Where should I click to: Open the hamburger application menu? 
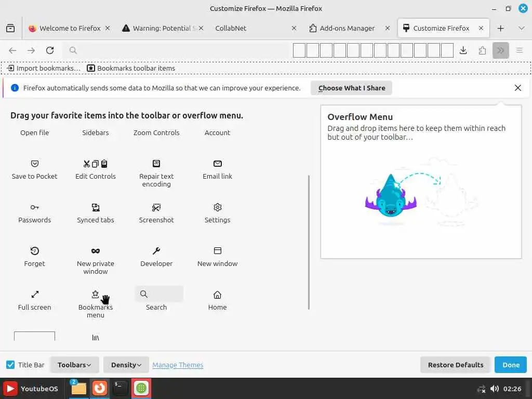[x=519, y=50]
